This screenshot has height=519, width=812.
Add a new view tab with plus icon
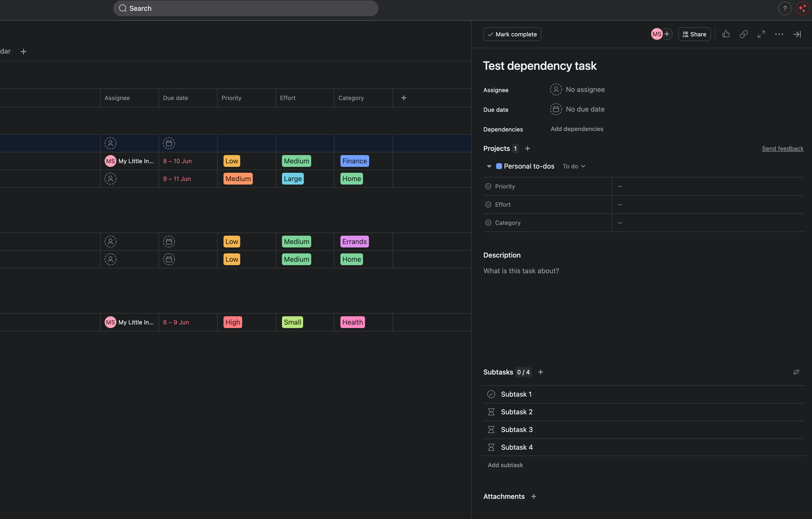[23, 52]
